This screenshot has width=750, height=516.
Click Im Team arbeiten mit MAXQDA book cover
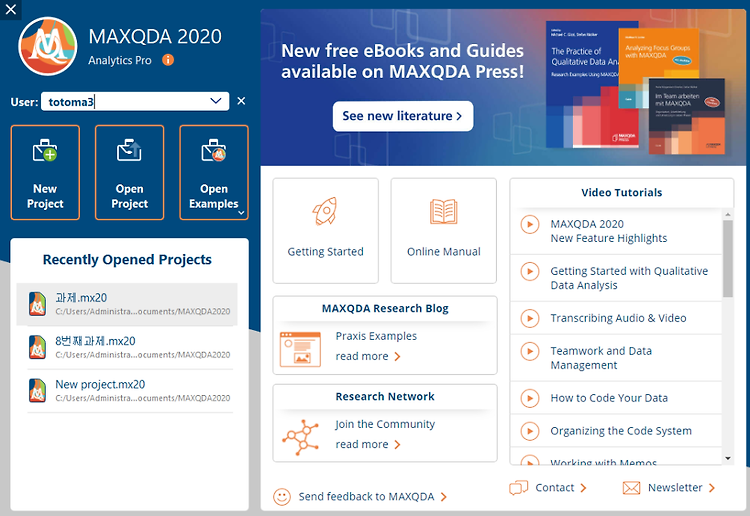click(x=687, y=117)
